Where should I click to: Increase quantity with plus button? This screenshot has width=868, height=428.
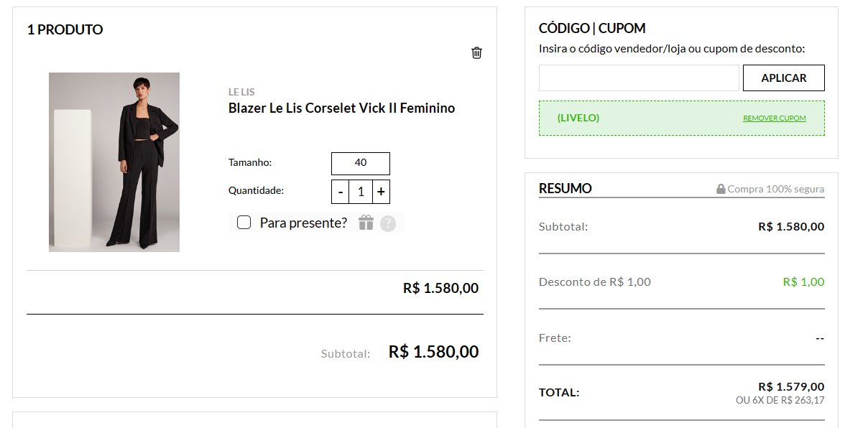[381, 192]
